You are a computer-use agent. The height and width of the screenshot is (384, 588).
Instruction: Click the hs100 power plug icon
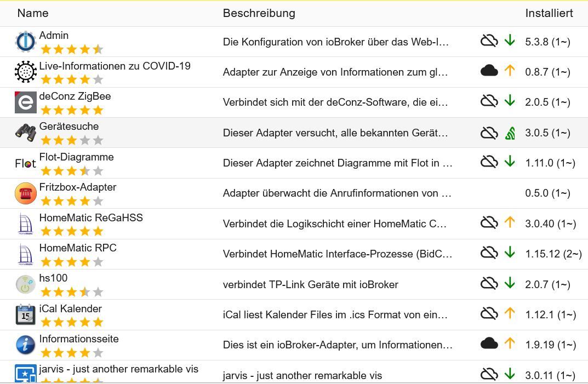(x=25, y=284)
